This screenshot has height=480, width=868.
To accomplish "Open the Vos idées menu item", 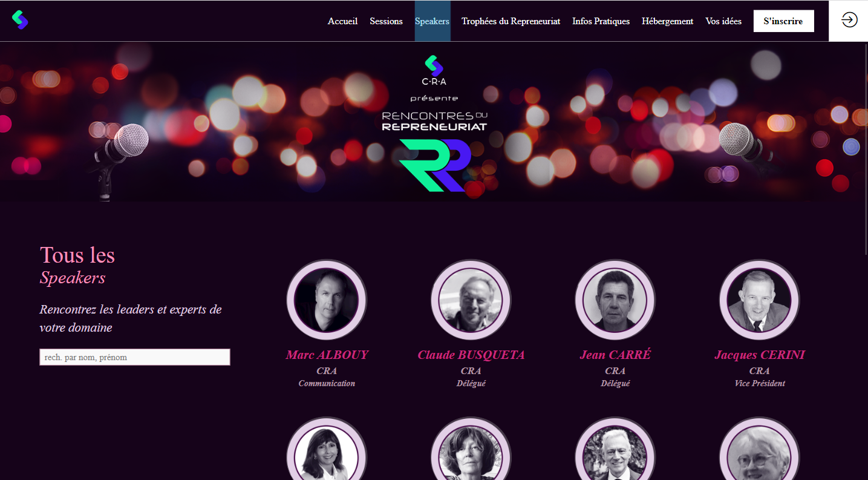I will pyautogui.click(x=723, y=21).
